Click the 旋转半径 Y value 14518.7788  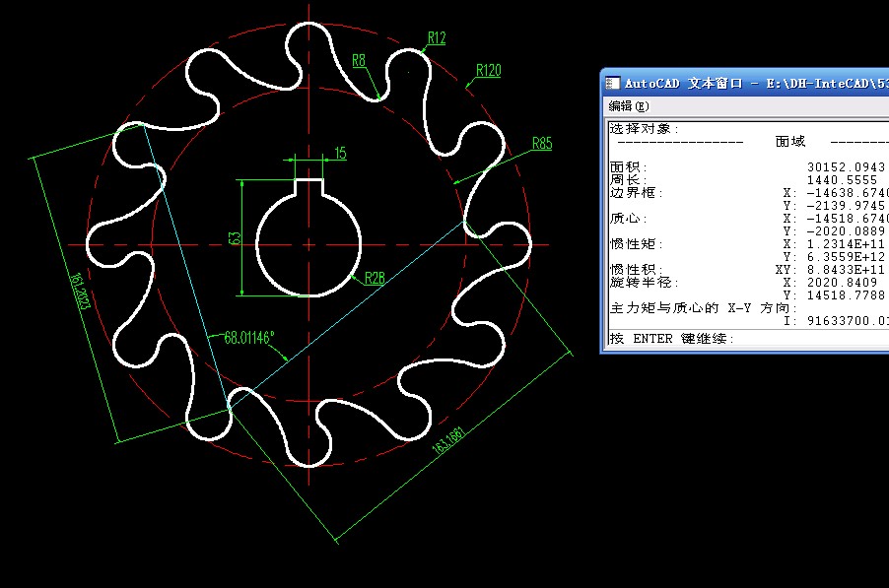click(846, 295)
